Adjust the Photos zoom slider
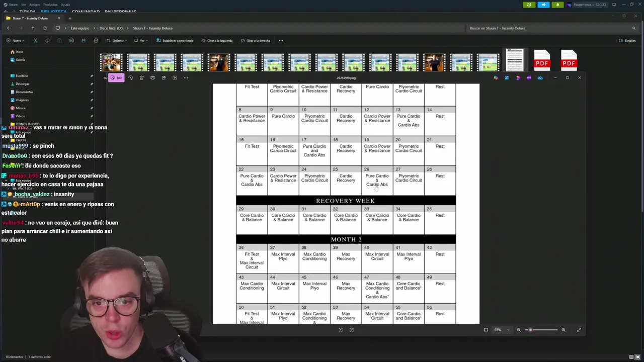This screenshot has height=362, width=644. (x=541, y=330)
